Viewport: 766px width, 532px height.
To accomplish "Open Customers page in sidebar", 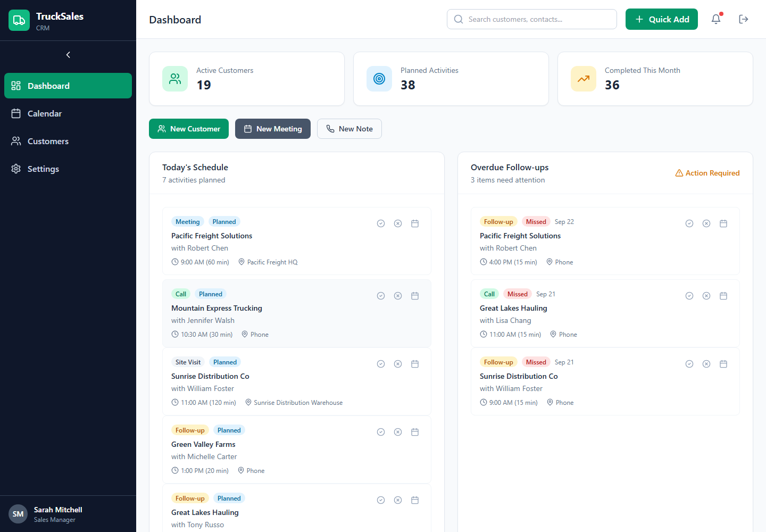I will 68,141.
